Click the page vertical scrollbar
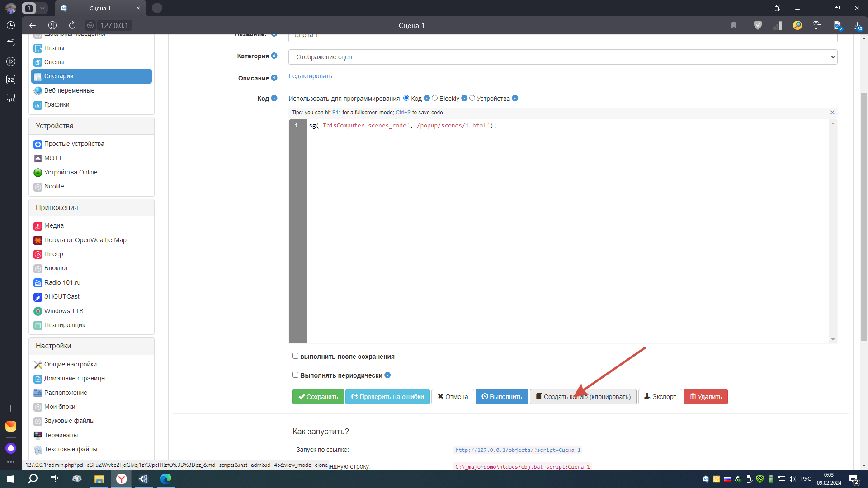 [x=864, y=217]
